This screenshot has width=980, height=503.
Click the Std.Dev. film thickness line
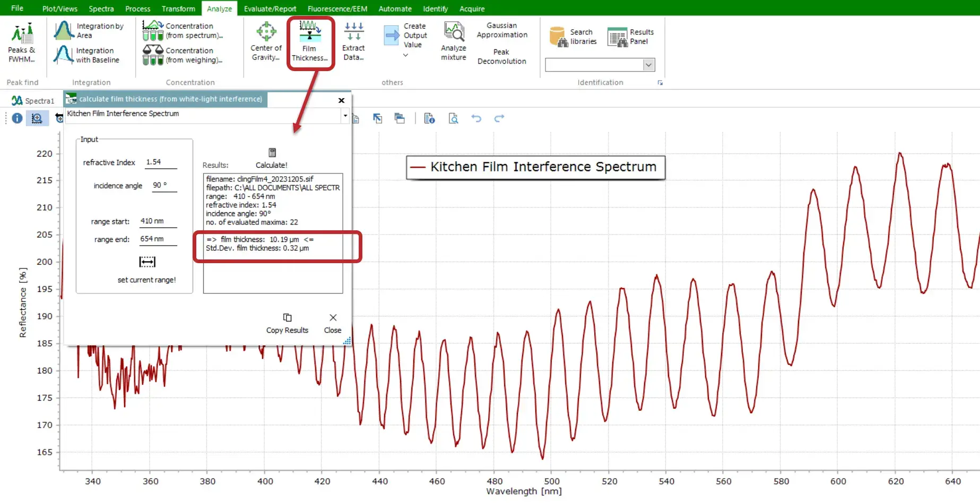click(257, 248)
